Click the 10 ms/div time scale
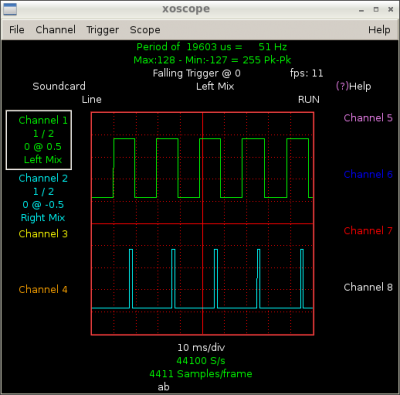Viewport: 400px width, 395px height. point(201,348)
